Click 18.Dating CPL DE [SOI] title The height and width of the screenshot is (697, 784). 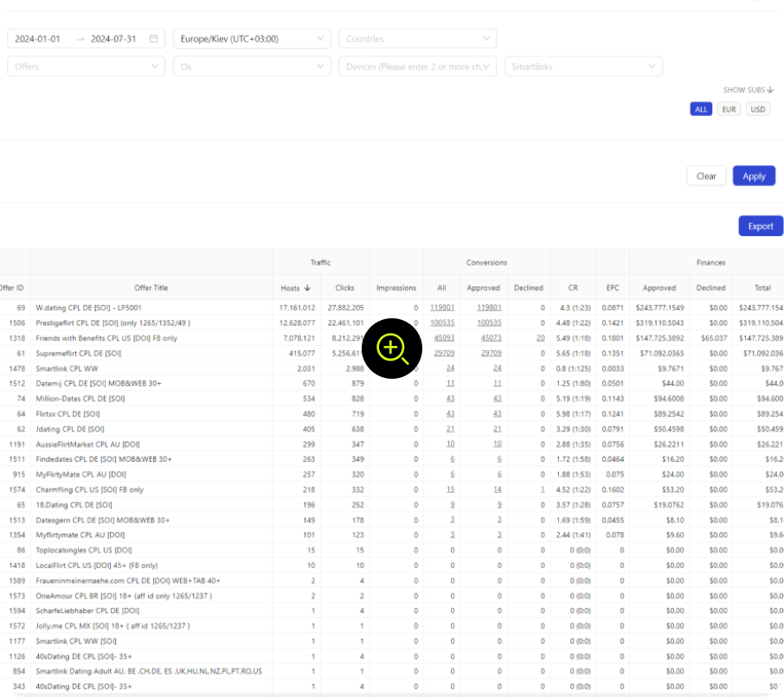pos(74,505)
